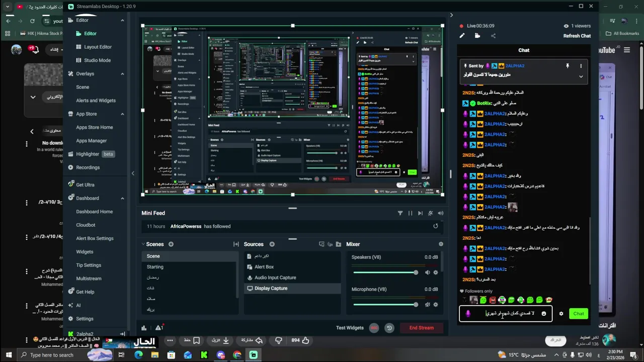Expand the pinned chat message chevron
This screenshot has height=362, width=644.
tap(581, 76)
